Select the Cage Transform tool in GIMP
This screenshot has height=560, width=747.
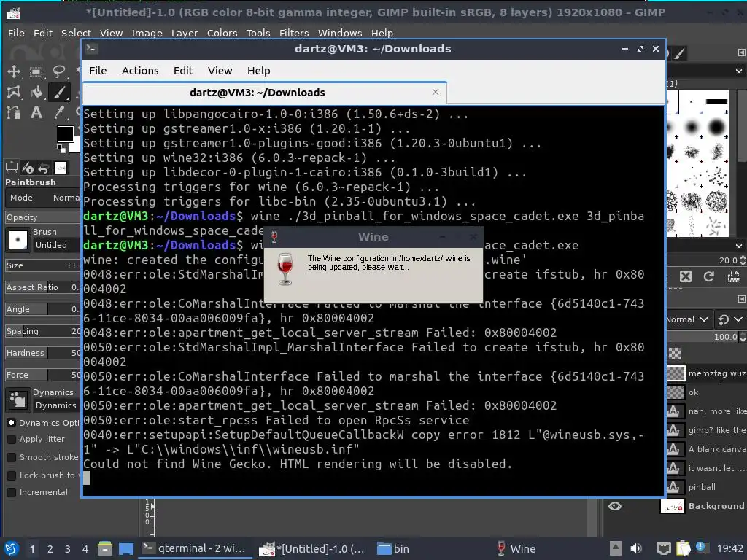[14, 92]
